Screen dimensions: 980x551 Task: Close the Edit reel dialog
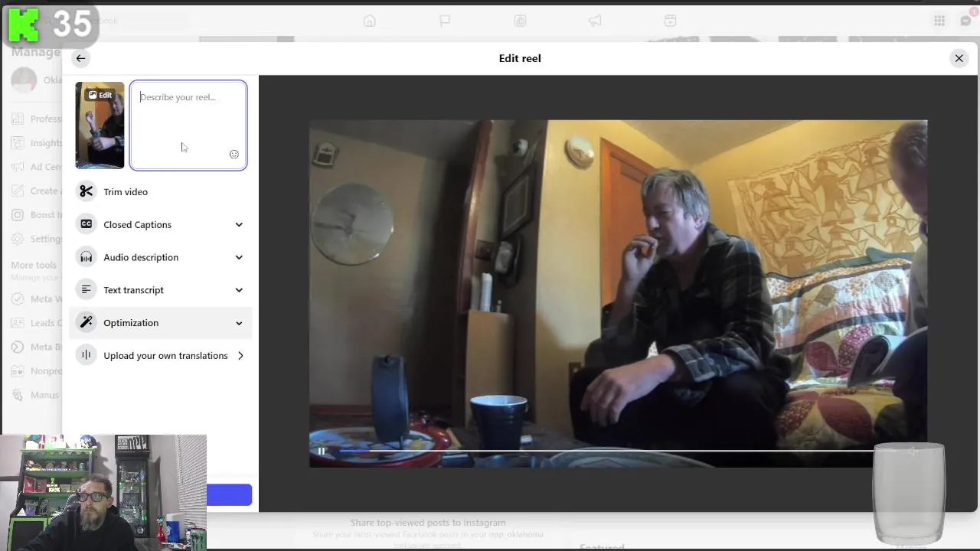[959, 58]
